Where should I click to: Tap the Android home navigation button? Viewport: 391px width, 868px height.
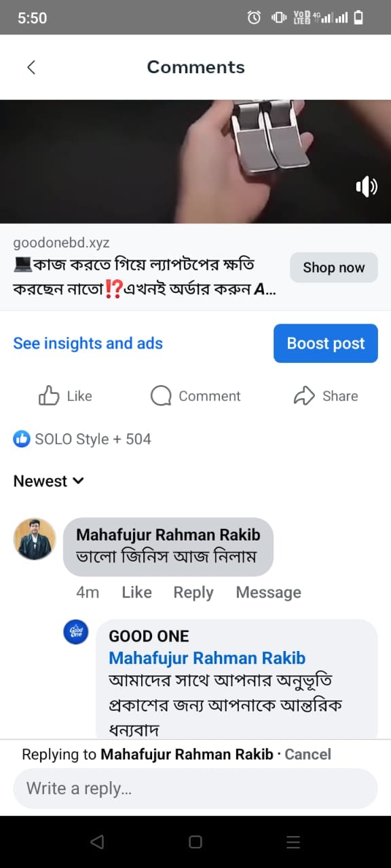point(195,842)
